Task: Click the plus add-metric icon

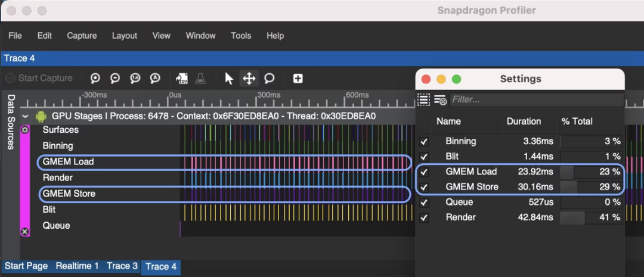Action: (298, 79)
